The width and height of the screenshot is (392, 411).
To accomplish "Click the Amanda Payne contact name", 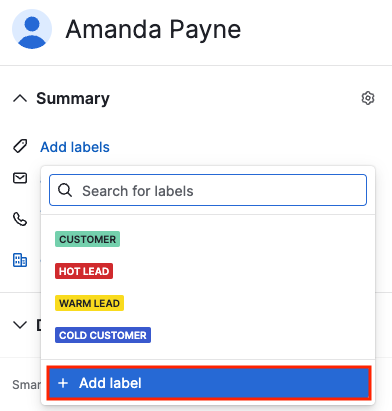I will coord(153,30).
